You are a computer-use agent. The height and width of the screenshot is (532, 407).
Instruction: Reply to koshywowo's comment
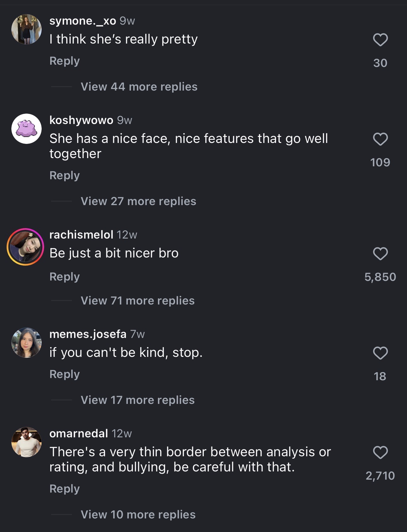[65, 175]
